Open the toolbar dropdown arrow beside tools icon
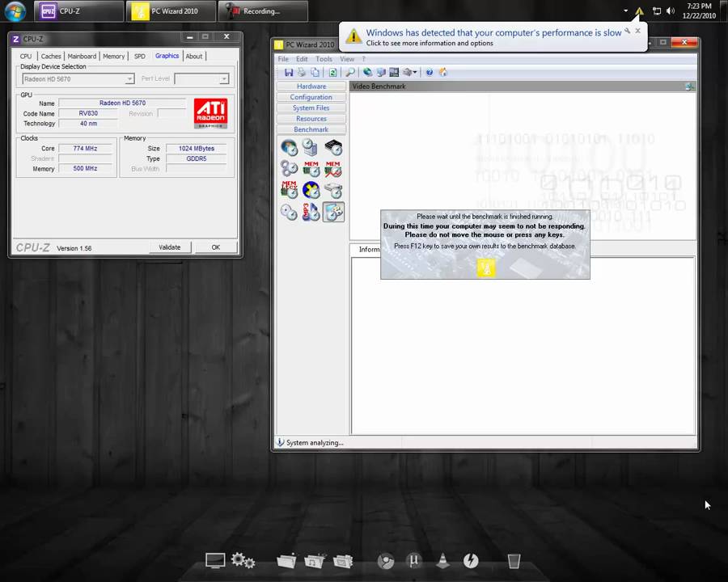Viewport: 728px width, 582px height. (x=415, y=73)
